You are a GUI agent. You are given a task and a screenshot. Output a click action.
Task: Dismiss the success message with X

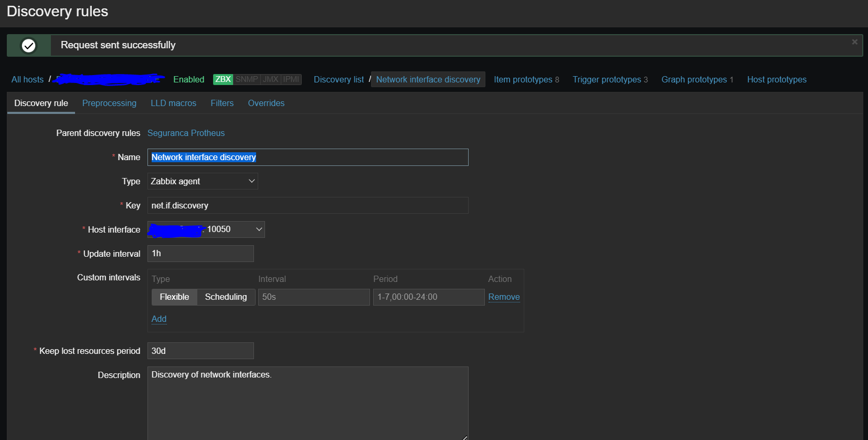coord(854,42)
